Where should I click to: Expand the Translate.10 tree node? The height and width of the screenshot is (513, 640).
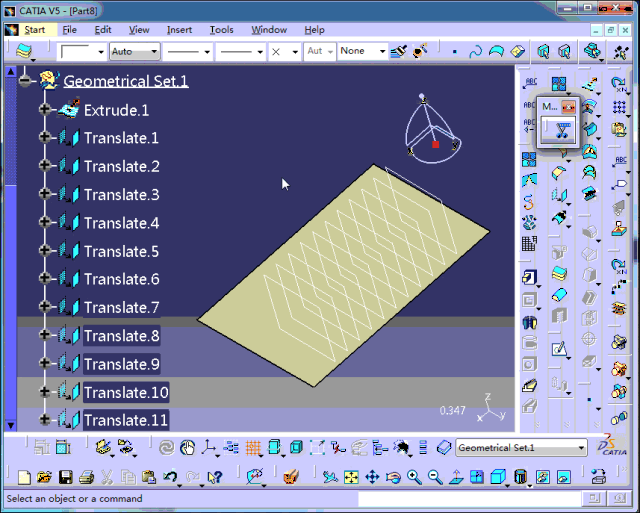click(44, 392)
